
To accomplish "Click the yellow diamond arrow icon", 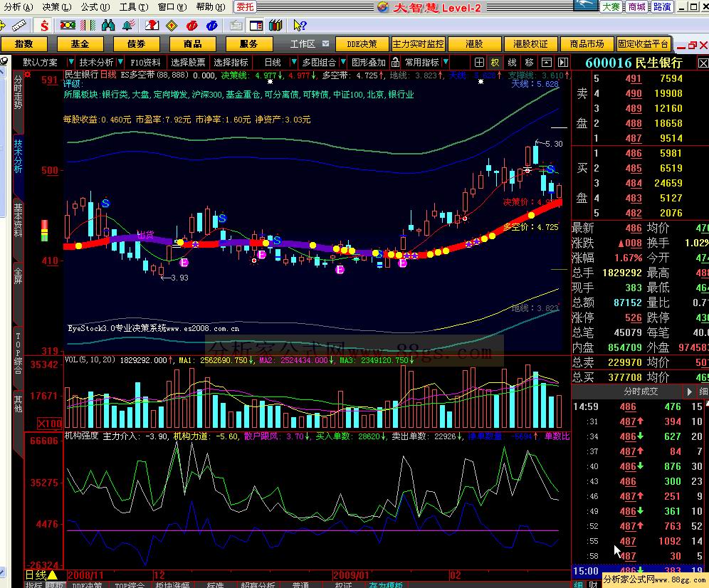I will click(172, 26).
